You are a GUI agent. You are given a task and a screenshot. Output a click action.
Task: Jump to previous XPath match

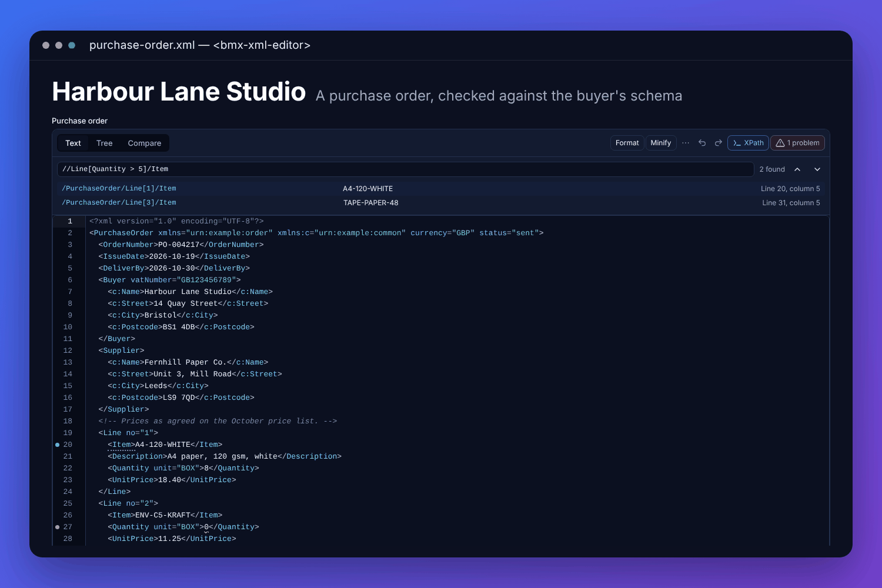[797, 169]
